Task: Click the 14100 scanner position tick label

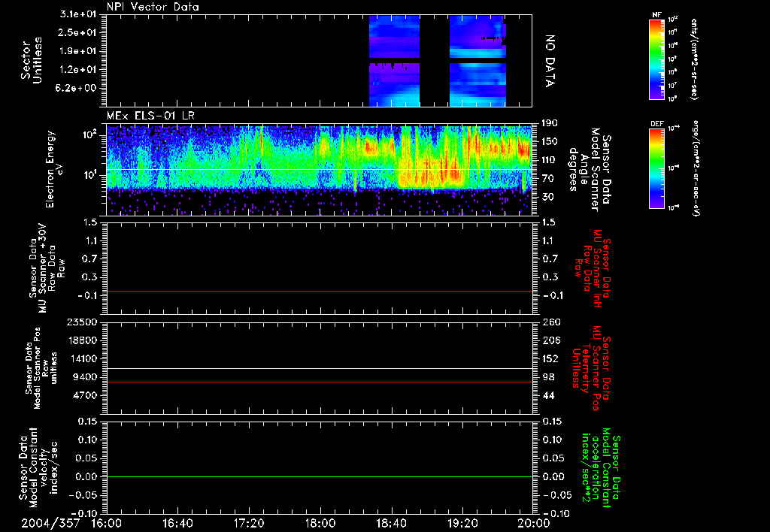Action: tap(81, 359)
